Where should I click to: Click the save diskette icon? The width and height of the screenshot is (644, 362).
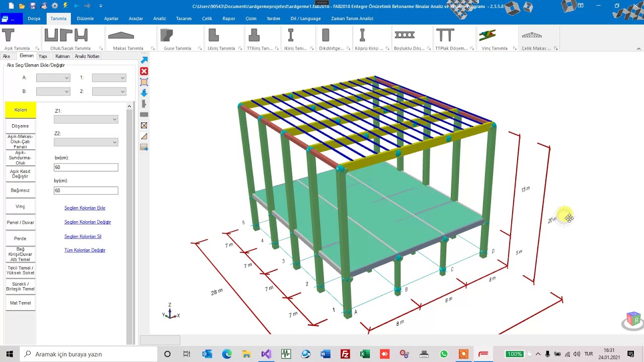tap(33, 6)
